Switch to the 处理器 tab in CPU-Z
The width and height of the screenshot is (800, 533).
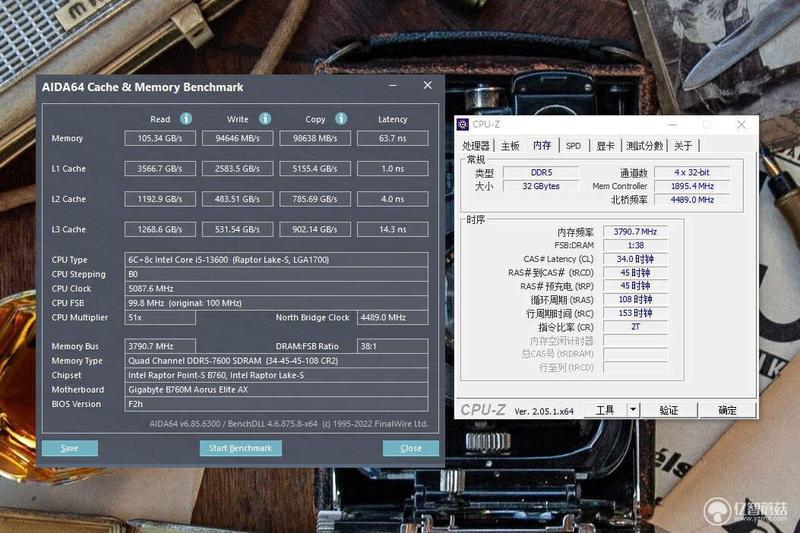point(476,146)
